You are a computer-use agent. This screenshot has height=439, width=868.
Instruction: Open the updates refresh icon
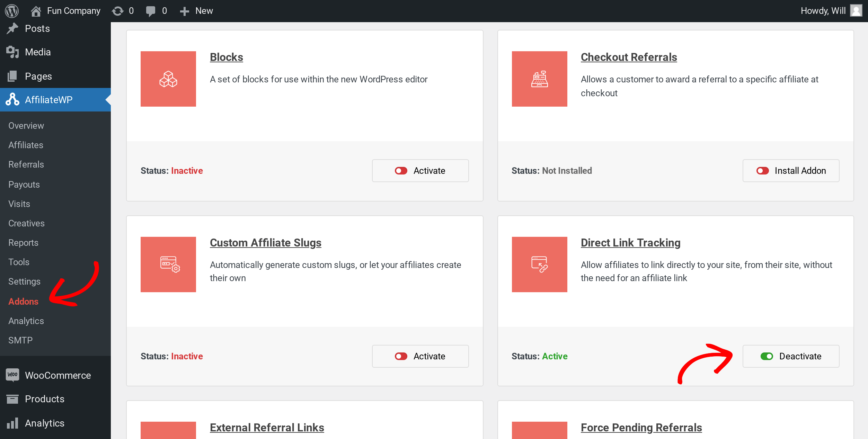(x=118, y=10)
